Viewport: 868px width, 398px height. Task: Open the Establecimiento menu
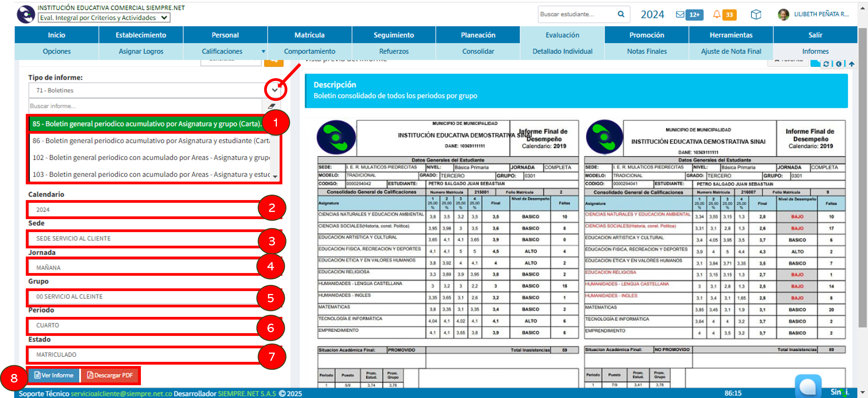click(141, 35)
